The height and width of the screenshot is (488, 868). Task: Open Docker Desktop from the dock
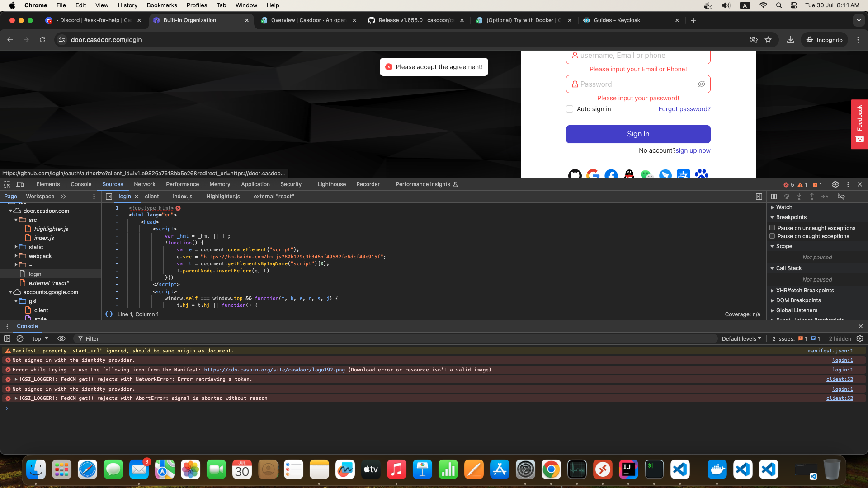coord(717,470)
